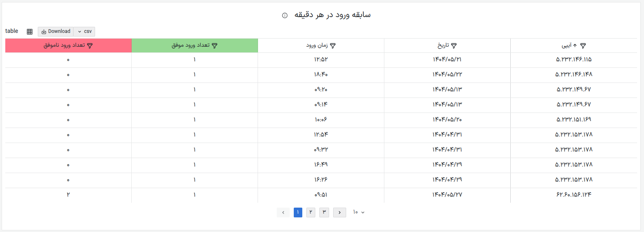Click the red تعداد ورود ناموفق column header
The height and width of the screenshot is (232, 644).
[x=64, y=46]
